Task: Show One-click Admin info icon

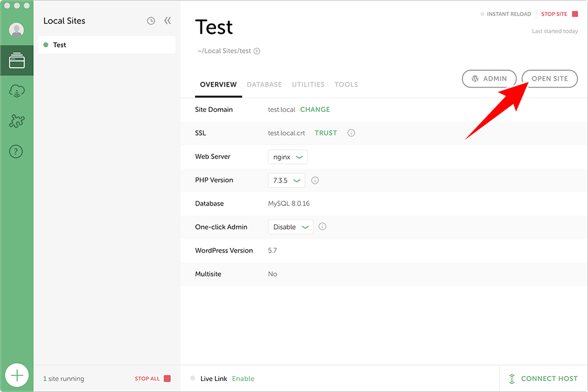Action: (x=322, y=226)
